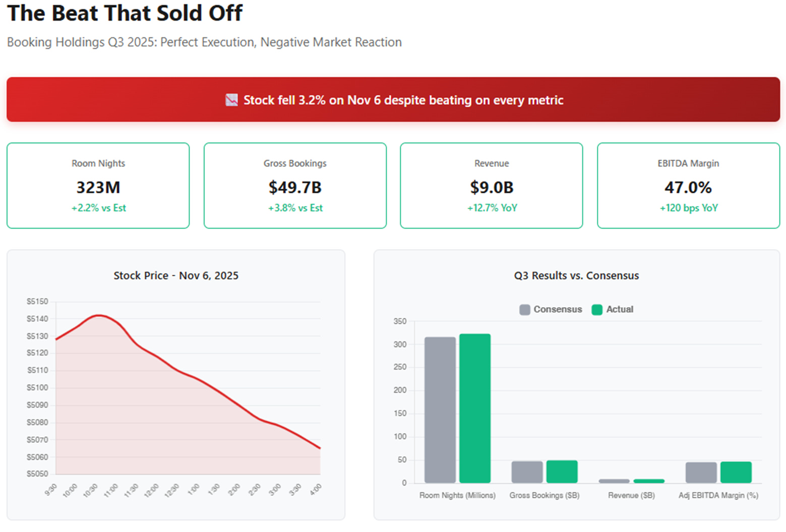Click the green Actual legend color box

[597, 310]
